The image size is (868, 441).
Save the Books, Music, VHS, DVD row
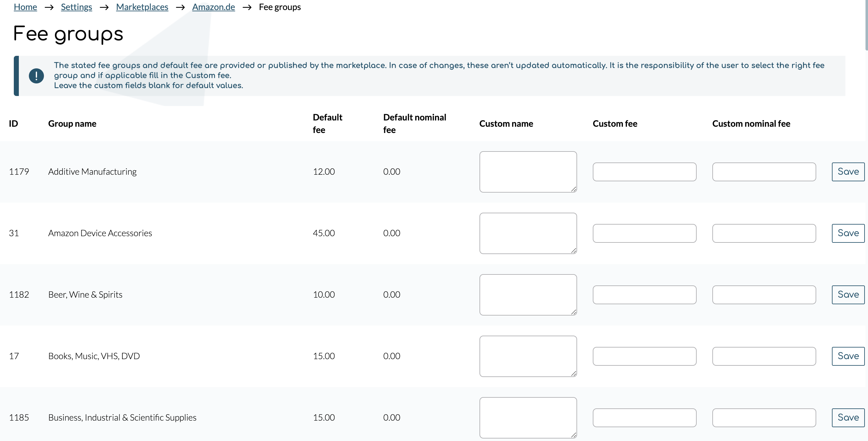click(x=848, y=356)
